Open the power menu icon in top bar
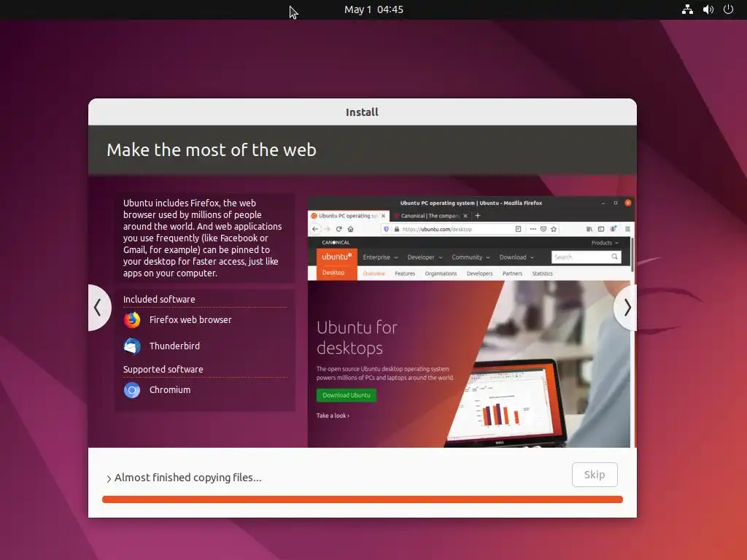This screenshot has height=560, width=747. pyautogui.click(x=729, y=9)
